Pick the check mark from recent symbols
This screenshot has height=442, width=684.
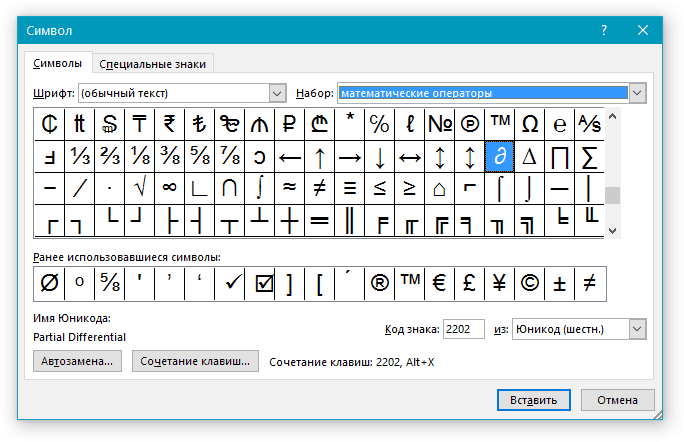[229, 284]
